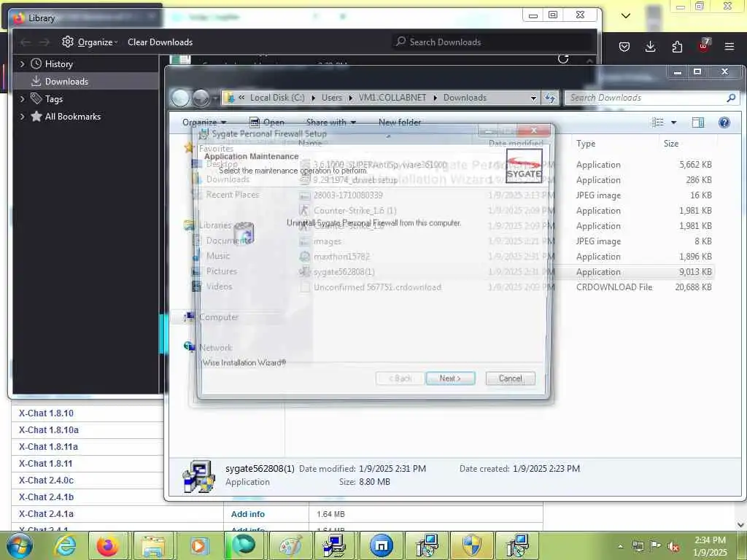The width and height of the screenshot is (747, 560).
Task: Open the X-Chat 2.4.1b link
Action: coord(46,497)
